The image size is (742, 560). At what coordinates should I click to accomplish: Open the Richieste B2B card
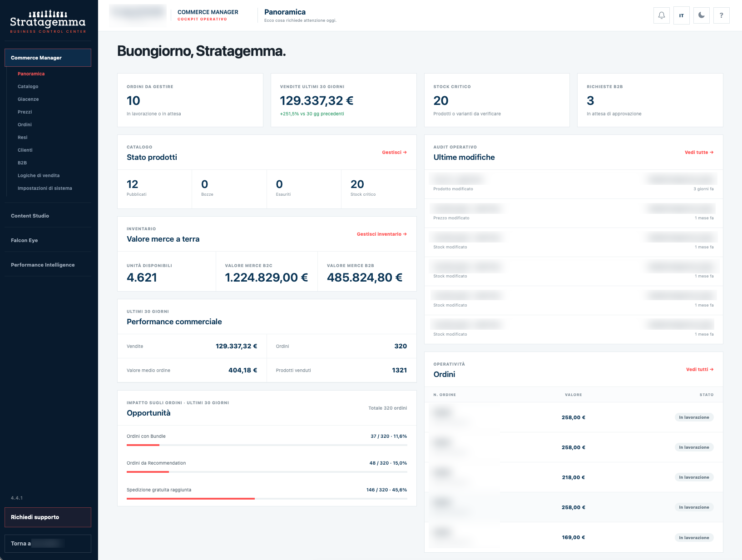pos(650,100)
